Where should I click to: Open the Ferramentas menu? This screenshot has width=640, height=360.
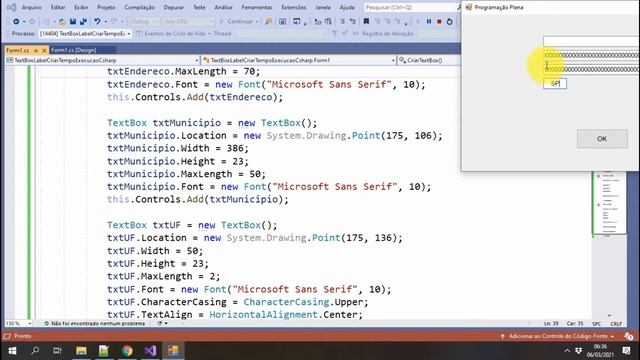pos(257,7)
